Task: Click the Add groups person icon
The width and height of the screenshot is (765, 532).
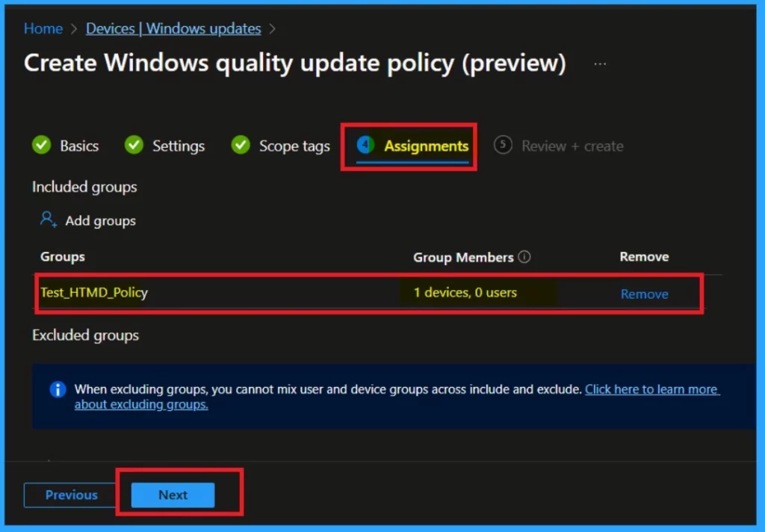Action: pyautogui.click(x=48, y=219)
